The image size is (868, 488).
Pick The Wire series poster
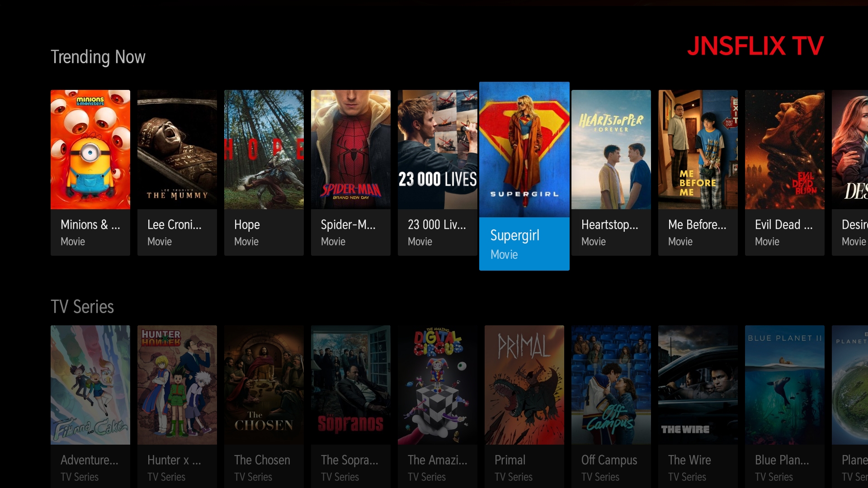698,385
